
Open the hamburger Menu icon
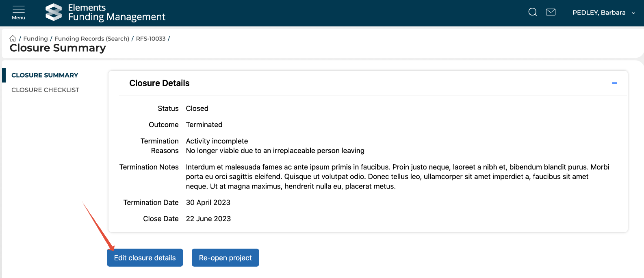pos(18,12)
